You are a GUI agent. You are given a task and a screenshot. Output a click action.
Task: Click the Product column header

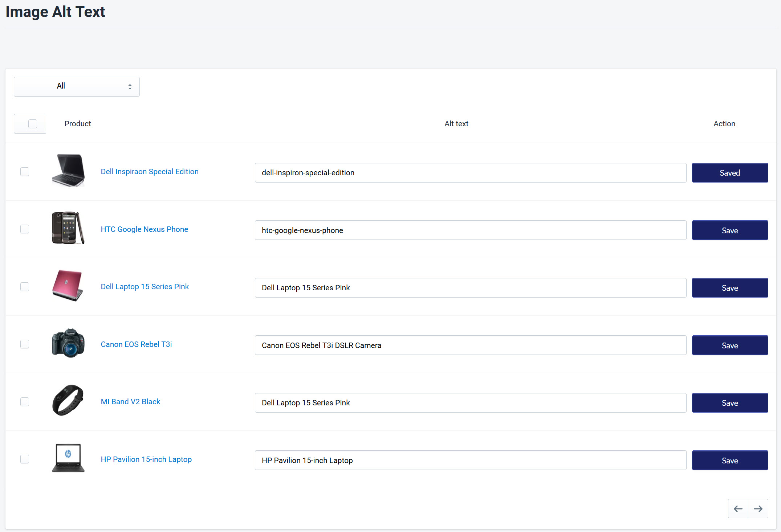coord(78,124)
